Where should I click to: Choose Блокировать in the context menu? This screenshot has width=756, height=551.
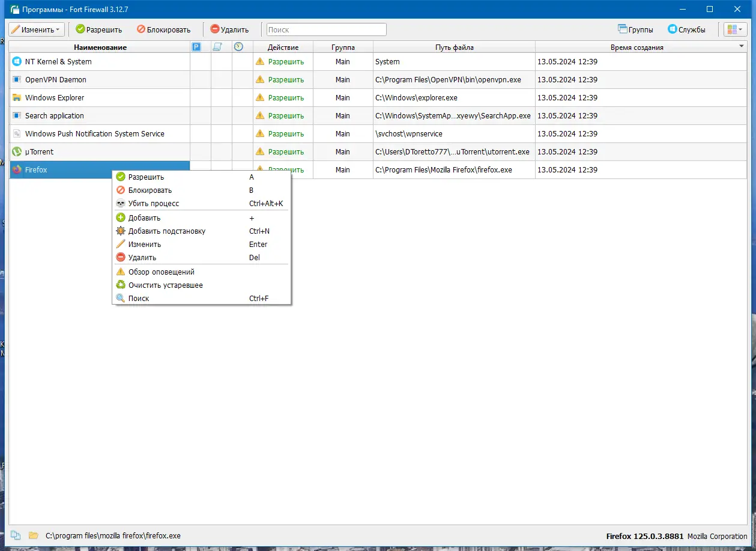[x=201, y=190]
